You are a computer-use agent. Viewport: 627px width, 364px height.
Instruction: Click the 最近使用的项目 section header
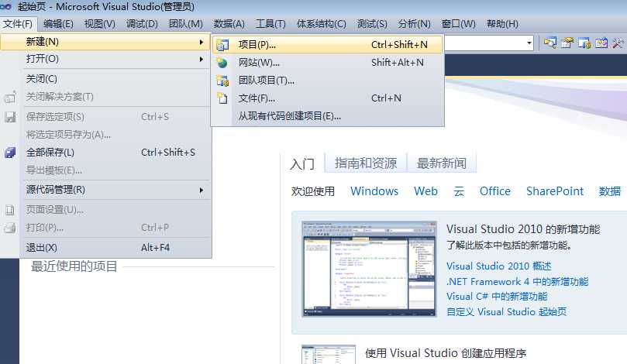point(74,266)
